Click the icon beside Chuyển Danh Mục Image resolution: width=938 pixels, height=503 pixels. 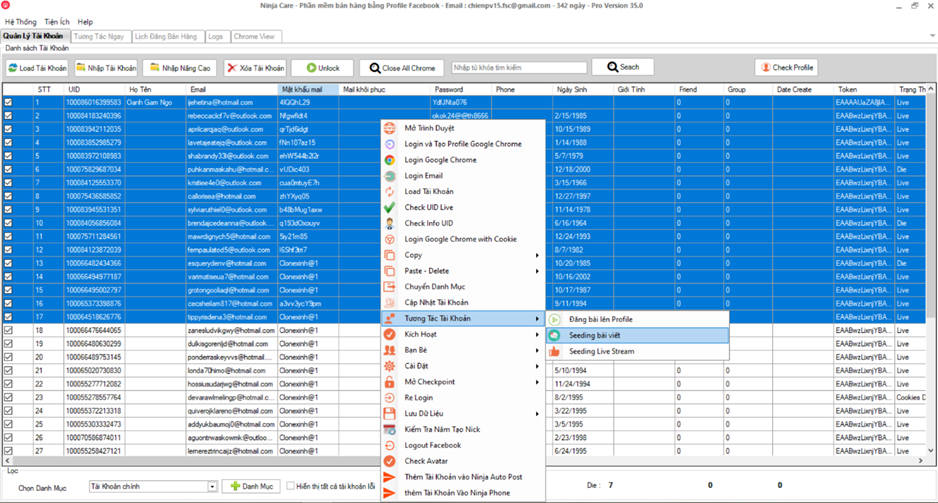tap(389, 286)
